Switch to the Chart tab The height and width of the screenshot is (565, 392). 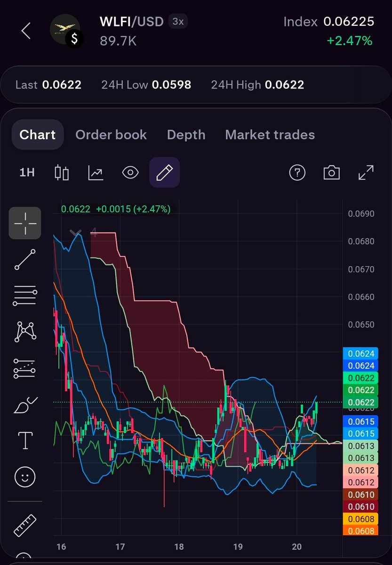(x=38, y=135)
